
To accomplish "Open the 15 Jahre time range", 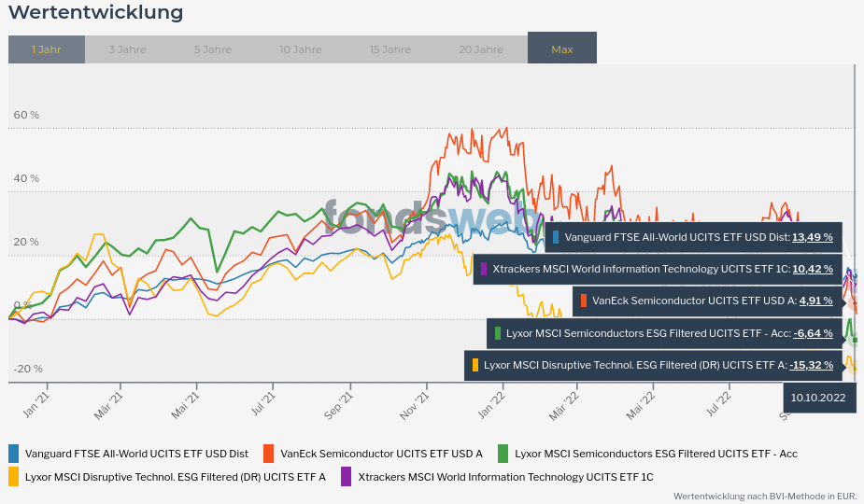I will [390, 49].
